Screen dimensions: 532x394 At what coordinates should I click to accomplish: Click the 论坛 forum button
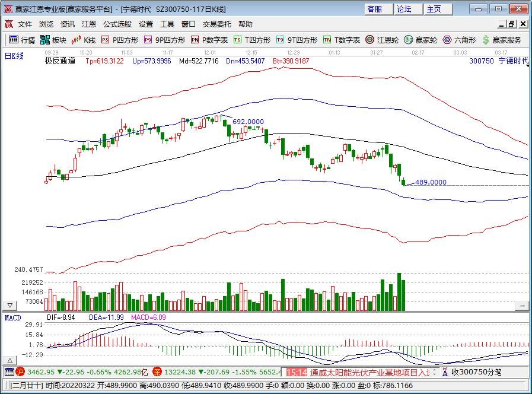[x=408, y=9]
